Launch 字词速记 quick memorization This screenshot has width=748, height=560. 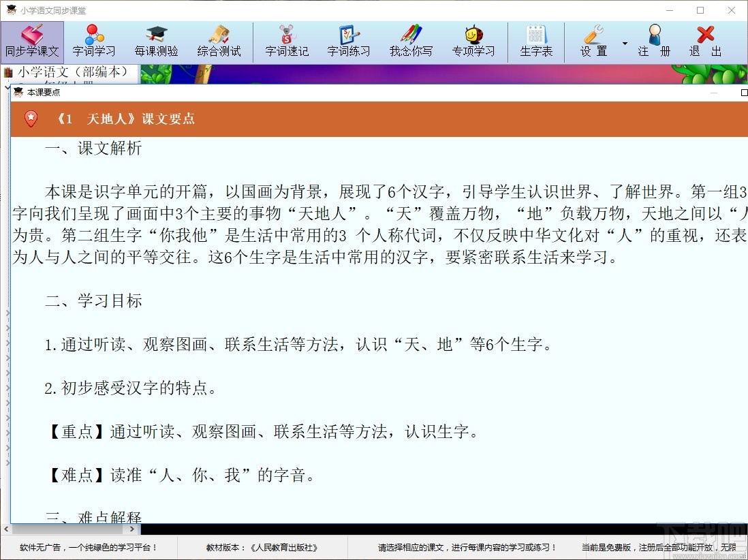pyautogui.click(x=287, y=41)
